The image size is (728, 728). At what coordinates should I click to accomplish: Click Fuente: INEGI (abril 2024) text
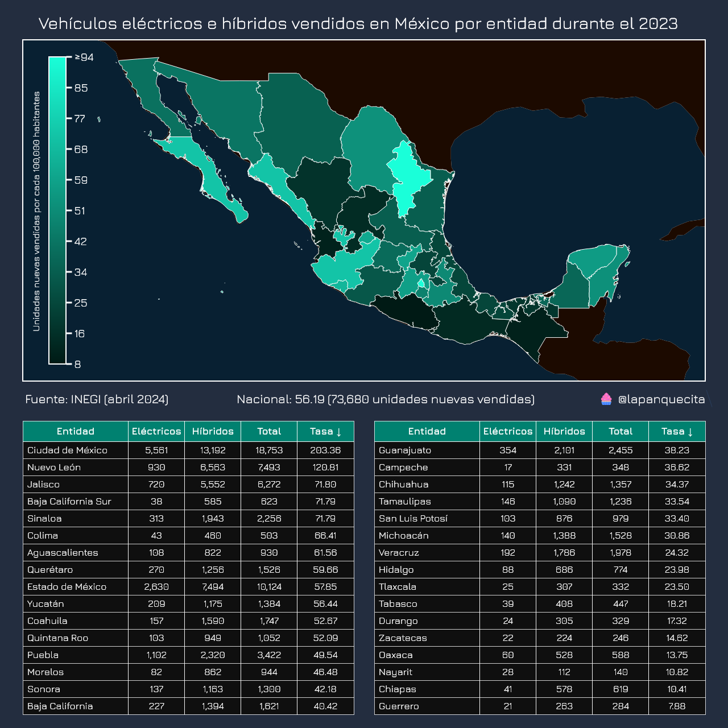(x=97, y=399)
